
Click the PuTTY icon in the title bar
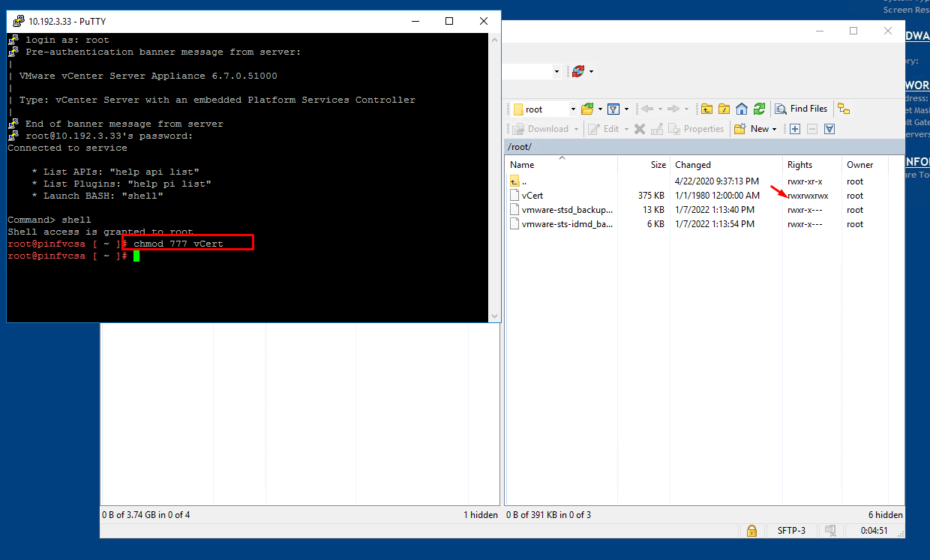18,21
